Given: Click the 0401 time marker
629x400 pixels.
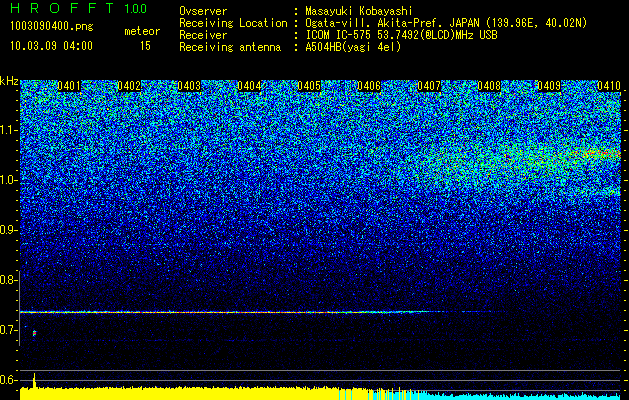Looking at the screenshot, I should [x=69, y=86].
